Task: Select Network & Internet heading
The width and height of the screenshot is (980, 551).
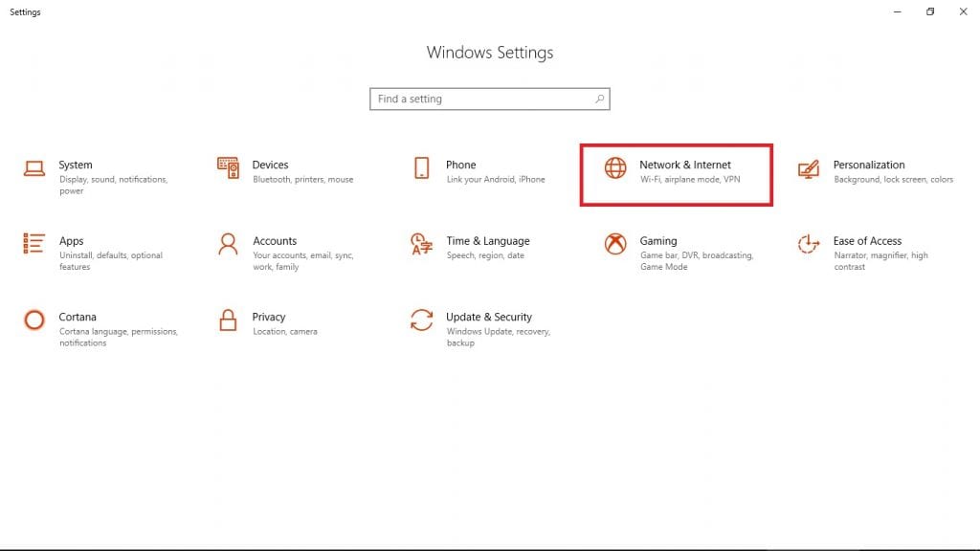Action: click(685, 165)
